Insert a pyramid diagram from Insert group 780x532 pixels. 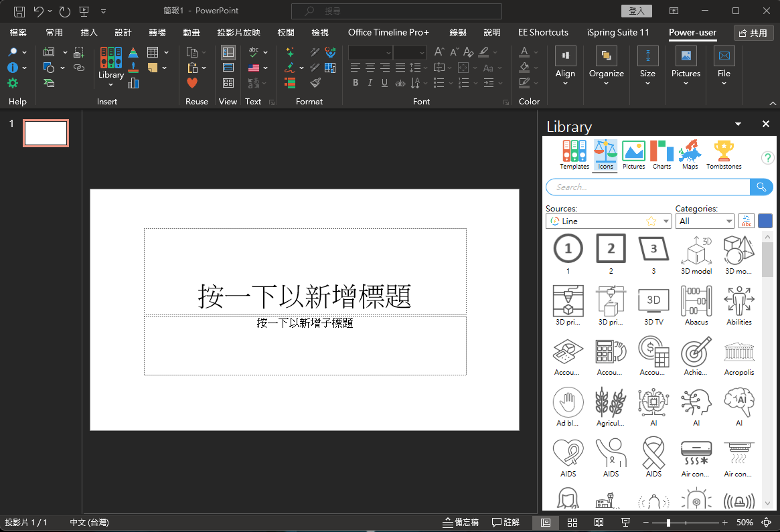(x=133, y=52)
